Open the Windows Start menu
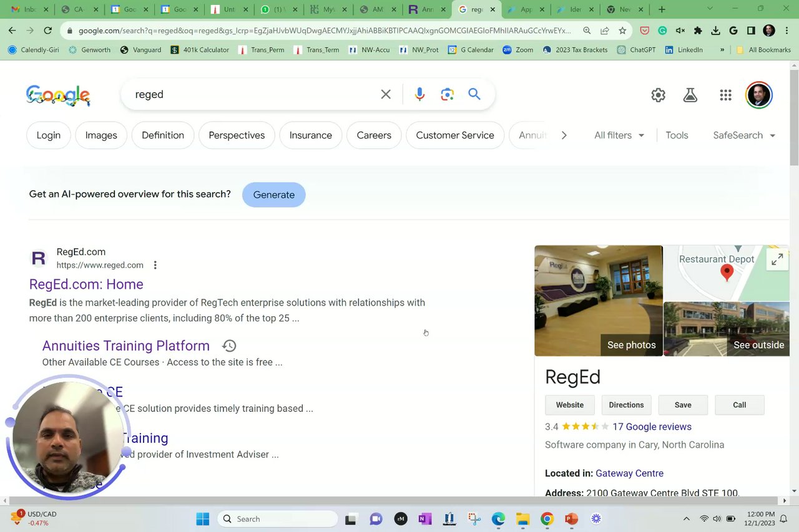The image size is (799, 532). [x=203, y=519]
